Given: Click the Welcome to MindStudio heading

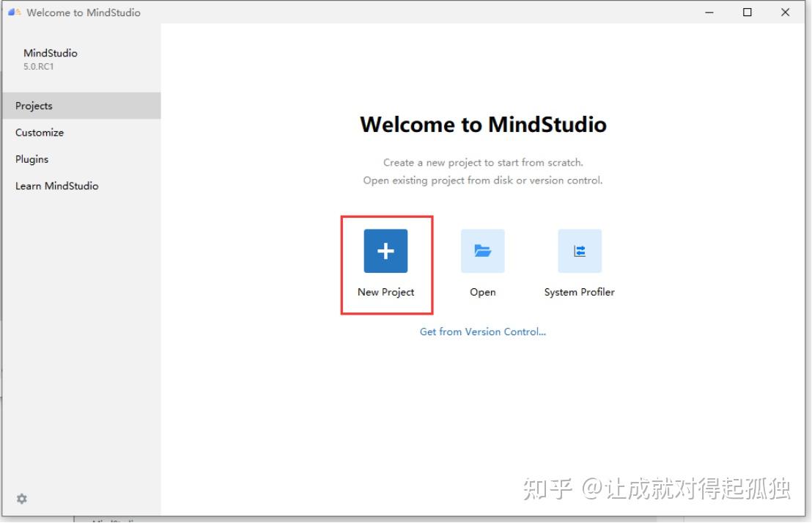Looking at the screenshot, I should 484,125.
